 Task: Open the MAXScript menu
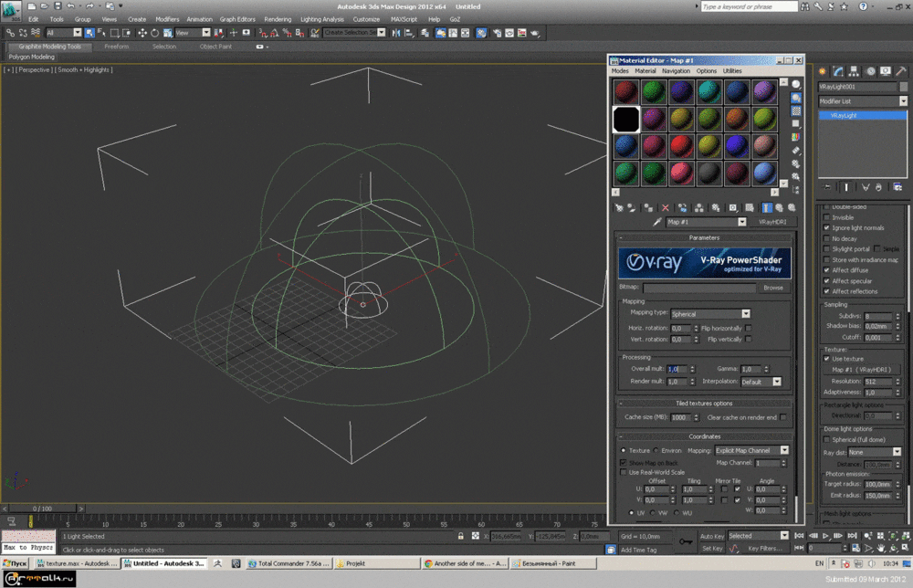coord(404,19)
